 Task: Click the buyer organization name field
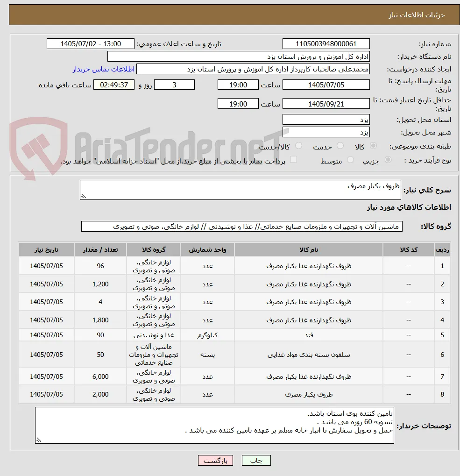coord(239,57)
